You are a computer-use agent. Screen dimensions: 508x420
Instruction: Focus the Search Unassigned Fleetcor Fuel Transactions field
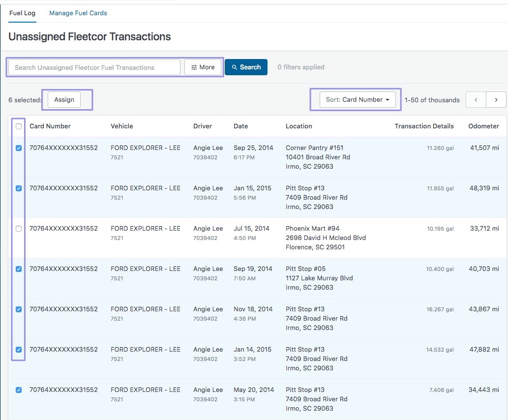[94, 67]
